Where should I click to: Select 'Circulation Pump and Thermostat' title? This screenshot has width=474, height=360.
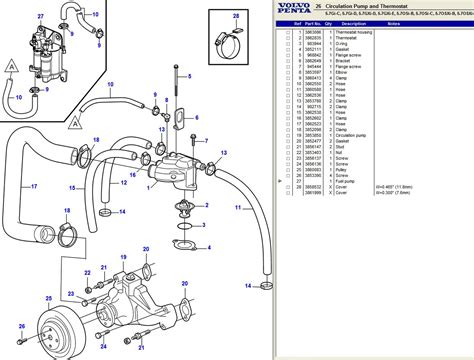coord(366,6)
